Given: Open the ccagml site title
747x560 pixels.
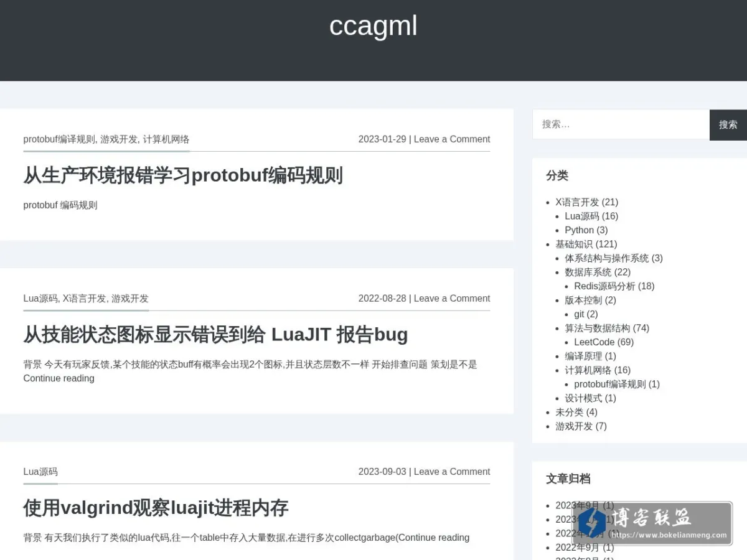Looking at the screenshot, I should pos(373,26).
